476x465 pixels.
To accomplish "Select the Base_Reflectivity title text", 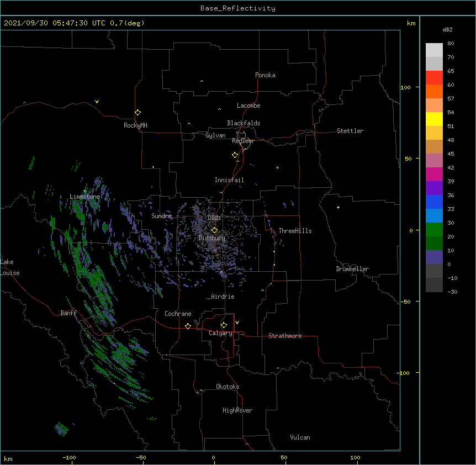I will click(238, 8).
